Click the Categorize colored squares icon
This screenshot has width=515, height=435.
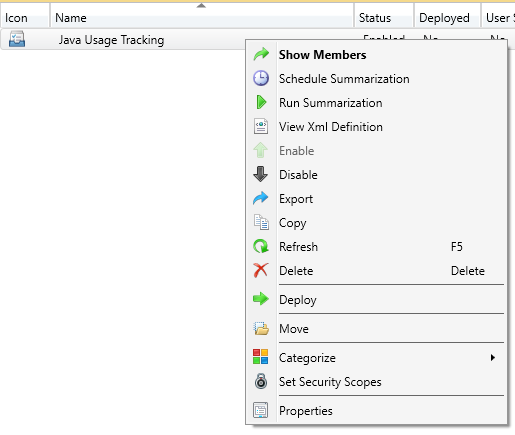[261, 357]
